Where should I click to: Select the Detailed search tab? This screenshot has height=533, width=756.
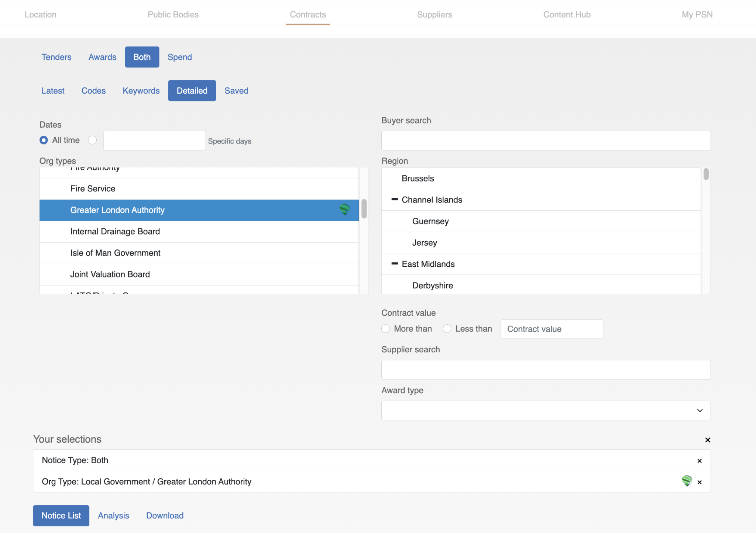(x=192, y=91)
